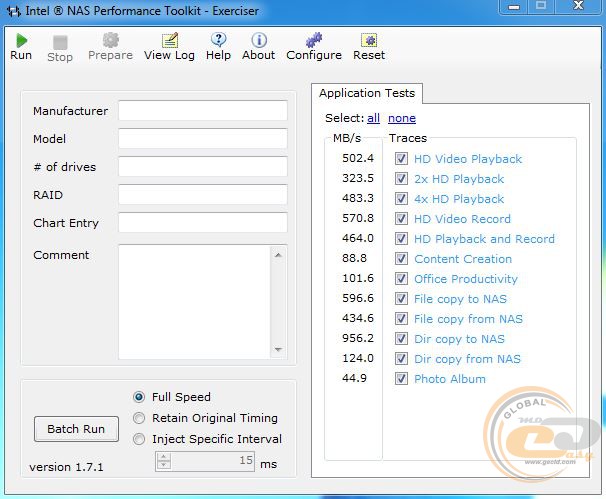Click the 502.4 MB/s value
Screen dimensions: 606x499
[358, 158]
